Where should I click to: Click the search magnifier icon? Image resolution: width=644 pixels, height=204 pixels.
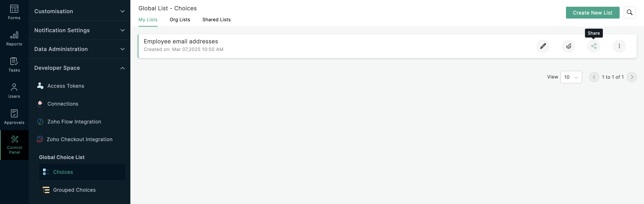coord(629,13)
